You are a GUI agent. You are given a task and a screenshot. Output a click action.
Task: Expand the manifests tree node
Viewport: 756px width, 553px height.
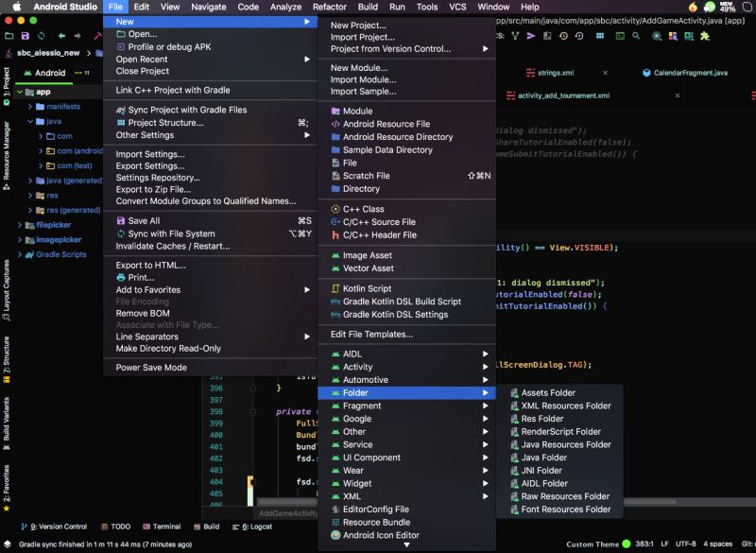point(30,107)
